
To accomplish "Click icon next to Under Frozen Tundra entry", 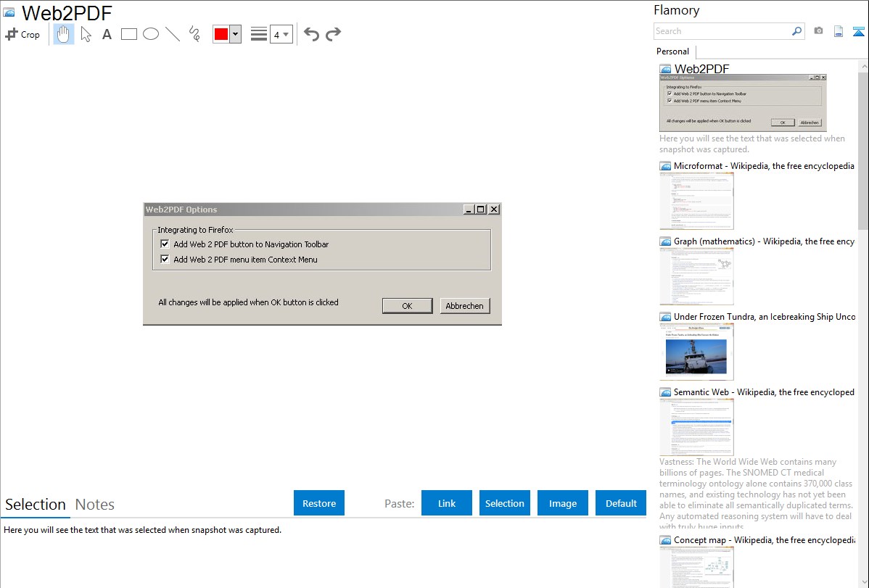I will click(665, 317).
